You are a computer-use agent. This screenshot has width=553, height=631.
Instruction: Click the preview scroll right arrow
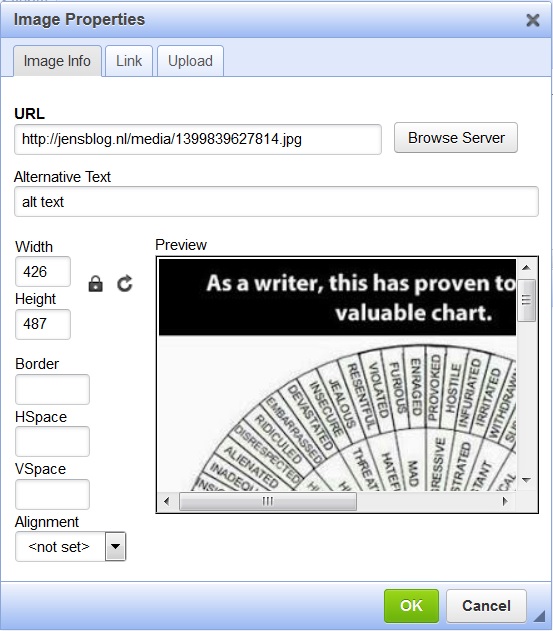click(505, 501)
